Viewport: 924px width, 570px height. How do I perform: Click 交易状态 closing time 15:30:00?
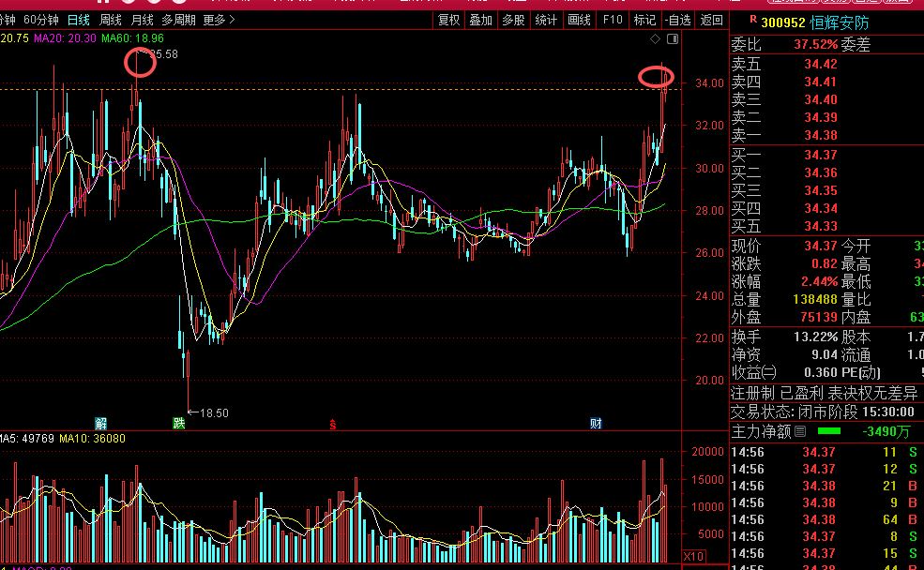888,412
